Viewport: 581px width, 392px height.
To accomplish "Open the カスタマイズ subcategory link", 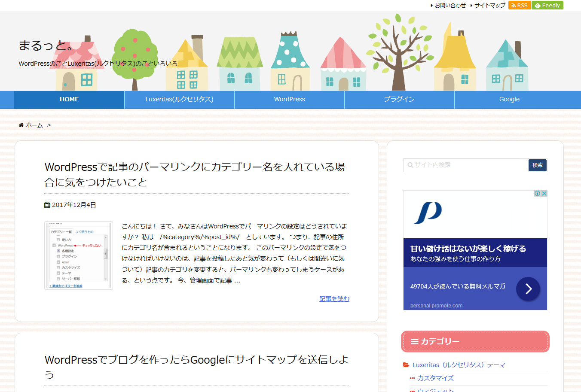I will pos(435,378).
